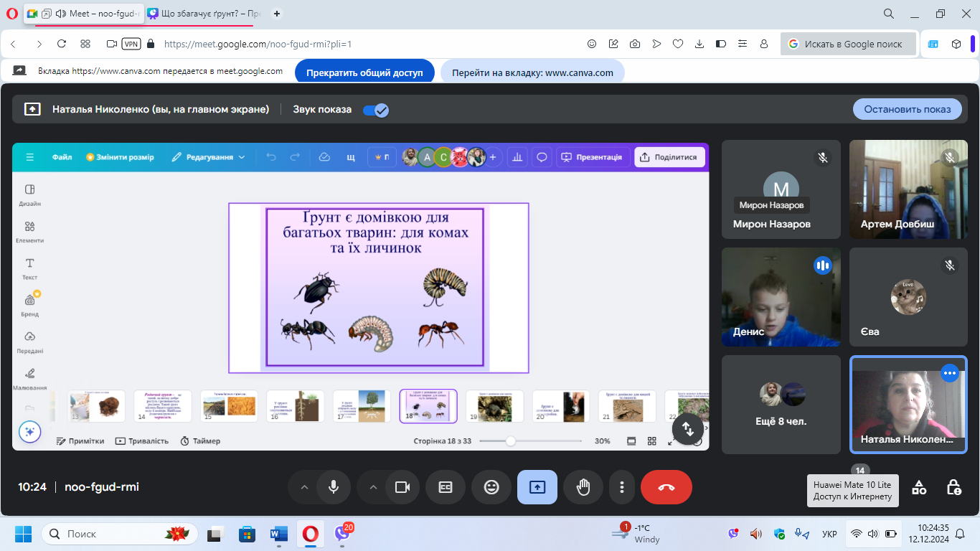Click the Windows Start button
The image size is (980, 551).
(x=23, y=534)
